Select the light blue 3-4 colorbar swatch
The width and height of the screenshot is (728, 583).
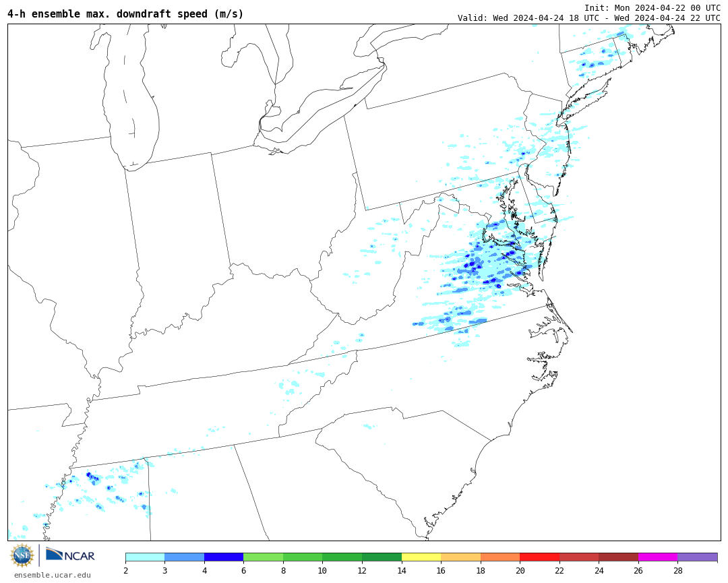coord(184,557)
